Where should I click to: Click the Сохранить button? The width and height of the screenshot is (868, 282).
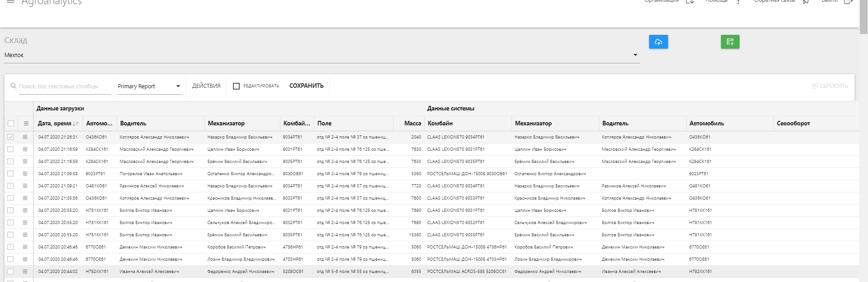[x=306, y=86]
